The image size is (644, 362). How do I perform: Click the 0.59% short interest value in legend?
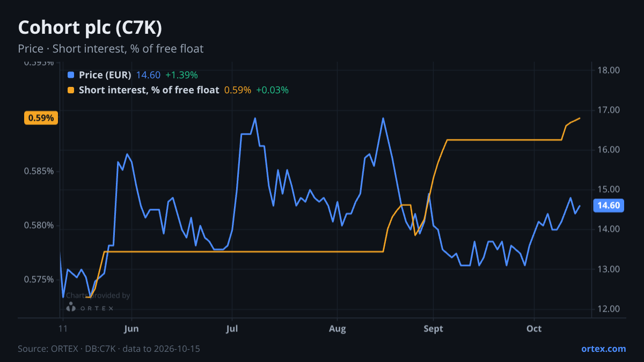(x=238, y=90)
